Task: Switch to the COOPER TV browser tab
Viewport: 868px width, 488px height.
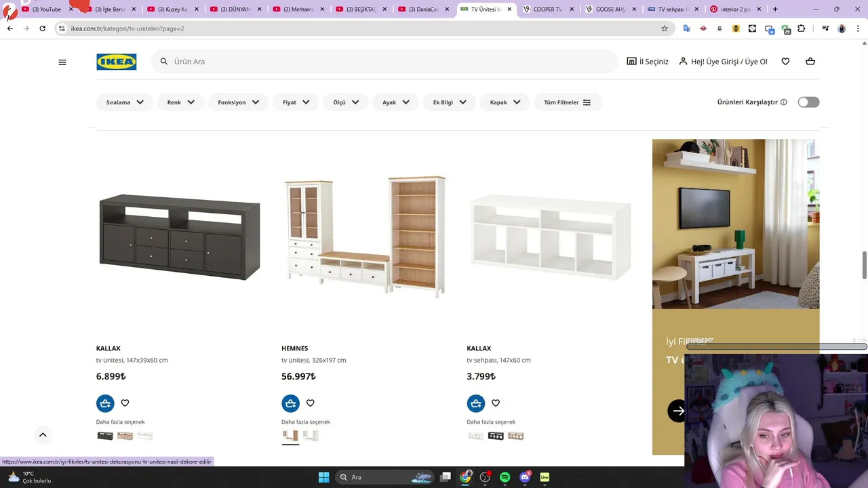Action: tap(548, 9)
